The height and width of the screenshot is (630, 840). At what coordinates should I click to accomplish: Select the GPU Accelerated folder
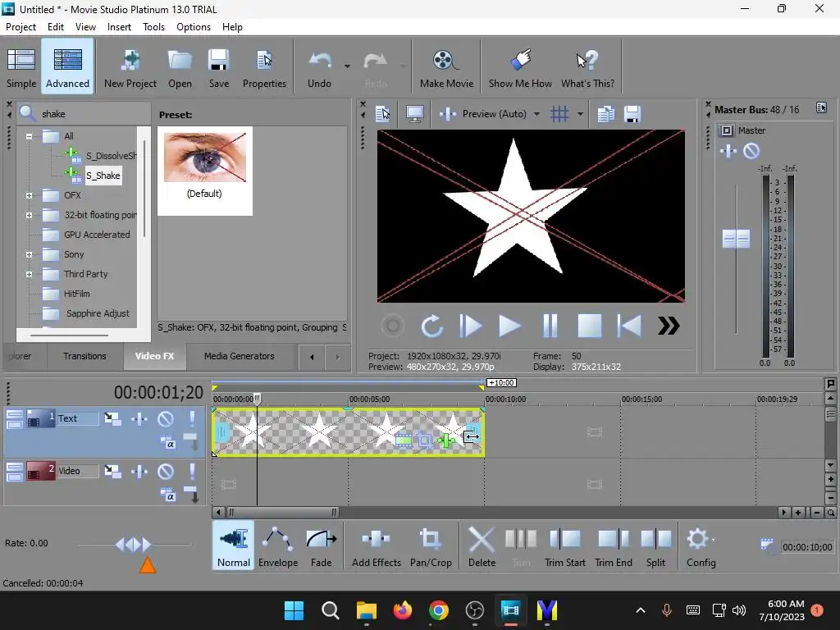(97, 235)
